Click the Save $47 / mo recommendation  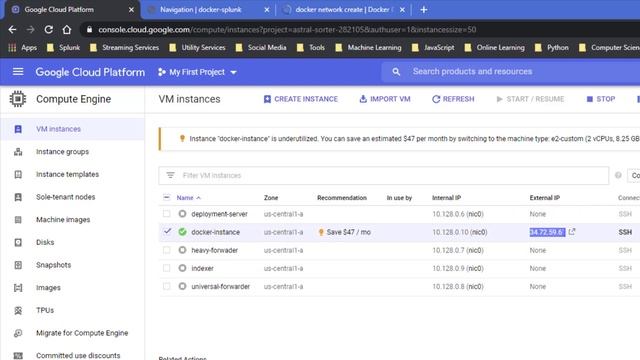(344, 232)
